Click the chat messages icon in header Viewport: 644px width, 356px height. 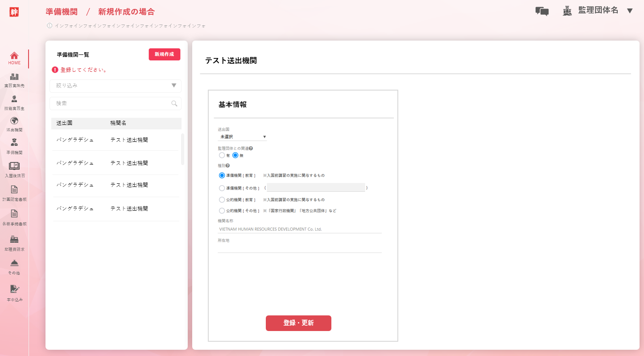coord(542,11)
